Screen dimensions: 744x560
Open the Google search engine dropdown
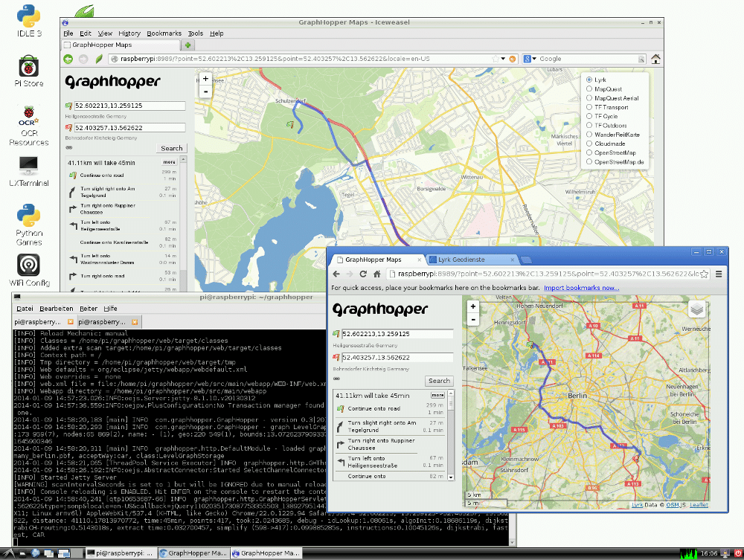[530, 59]
